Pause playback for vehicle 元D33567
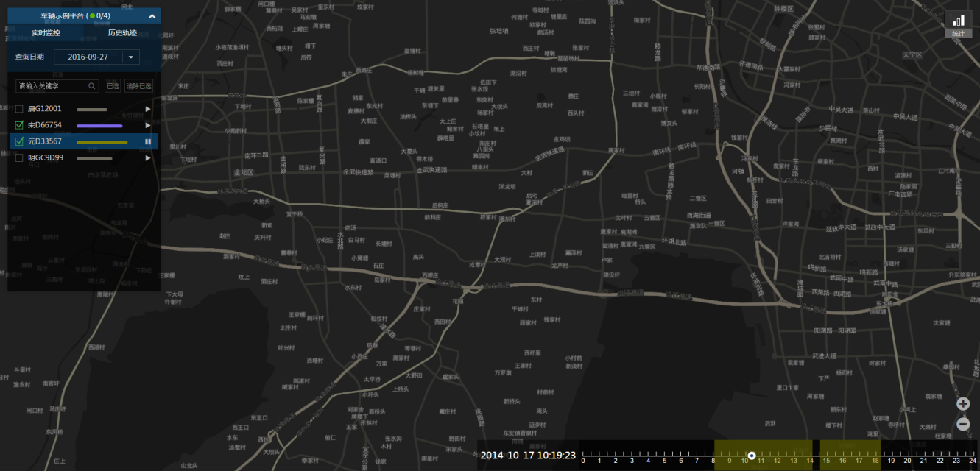Screen dimensions: 980x471 pos(148,141)
